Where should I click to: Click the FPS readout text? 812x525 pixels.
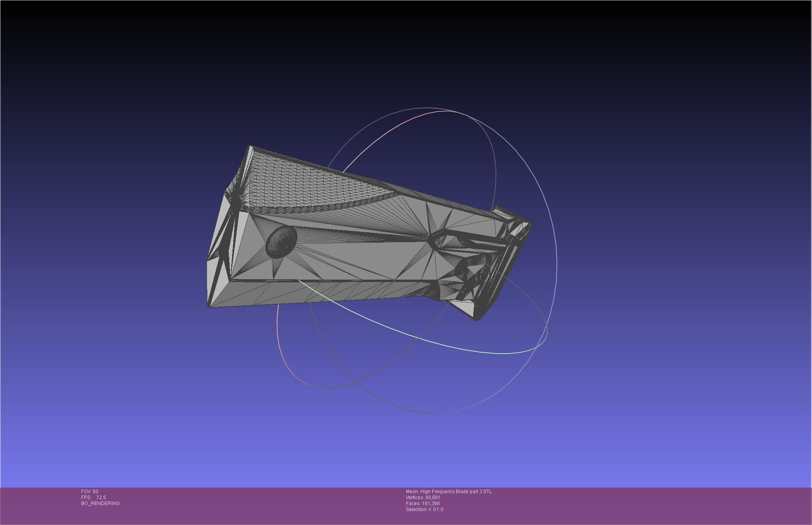(94, 498)
